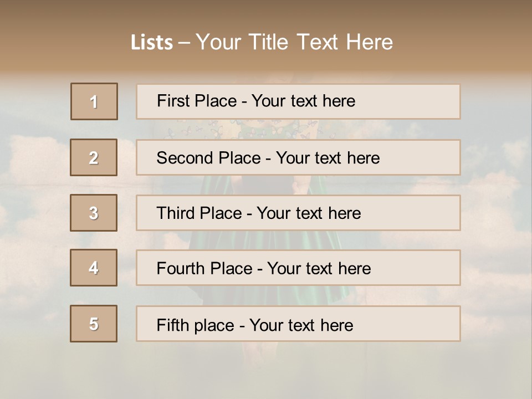Click 'Your text here' after 'Fourth Place'
Screen dimensions: 532x399
click(319, 269)
